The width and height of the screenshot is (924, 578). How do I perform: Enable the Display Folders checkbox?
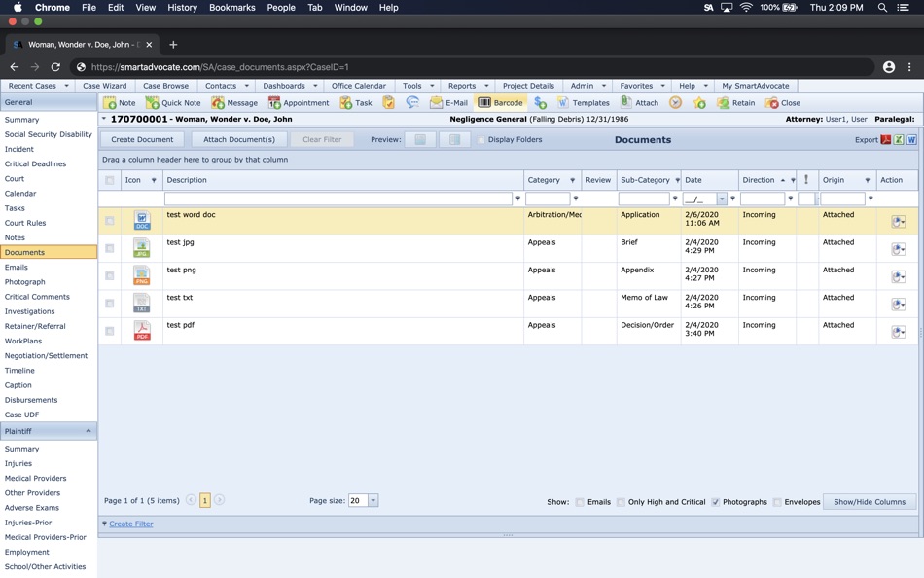(480, 140)
